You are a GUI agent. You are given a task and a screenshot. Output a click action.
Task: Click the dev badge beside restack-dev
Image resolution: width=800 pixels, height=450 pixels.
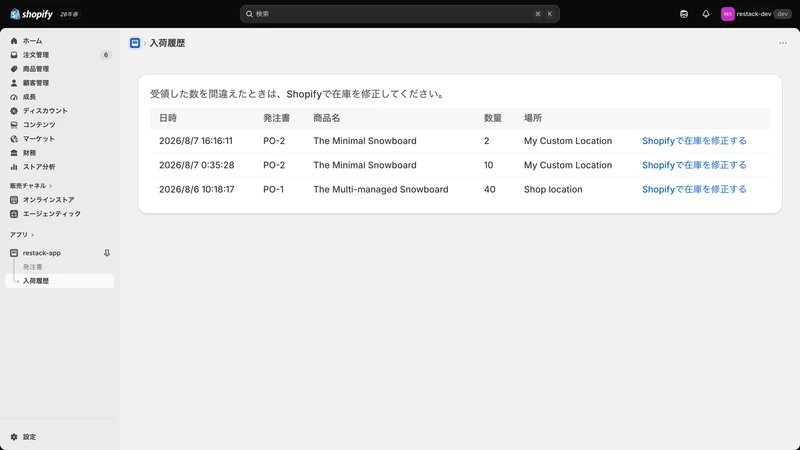[x=783, y=14]
